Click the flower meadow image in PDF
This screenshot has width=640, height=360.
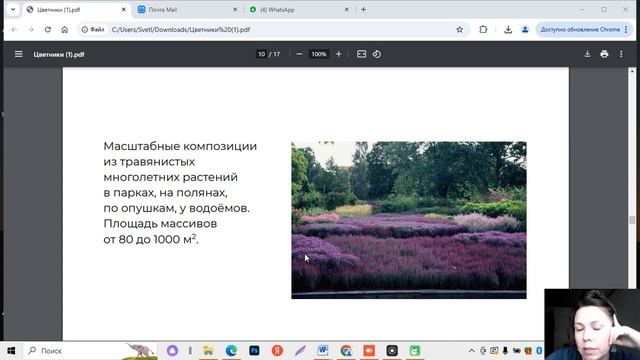click(409, 220)
